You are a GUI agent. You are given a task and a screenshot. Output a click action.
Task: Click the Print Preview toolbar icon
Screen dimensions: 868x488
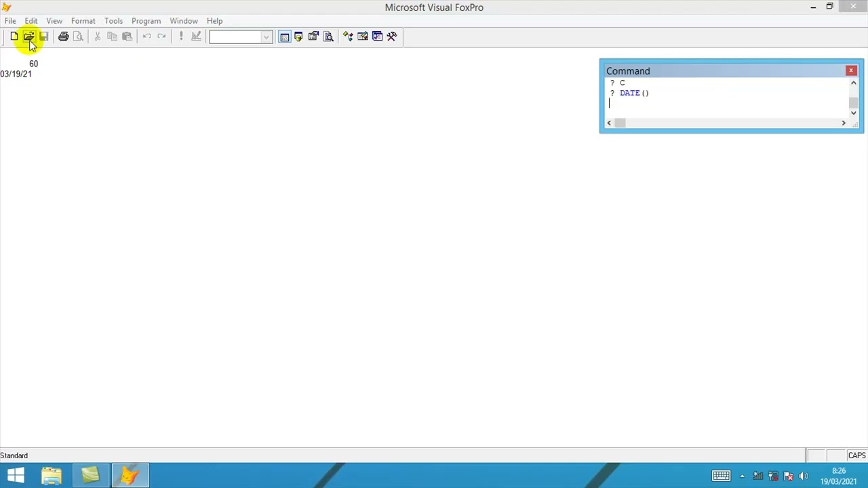click(x=78, y=37)
